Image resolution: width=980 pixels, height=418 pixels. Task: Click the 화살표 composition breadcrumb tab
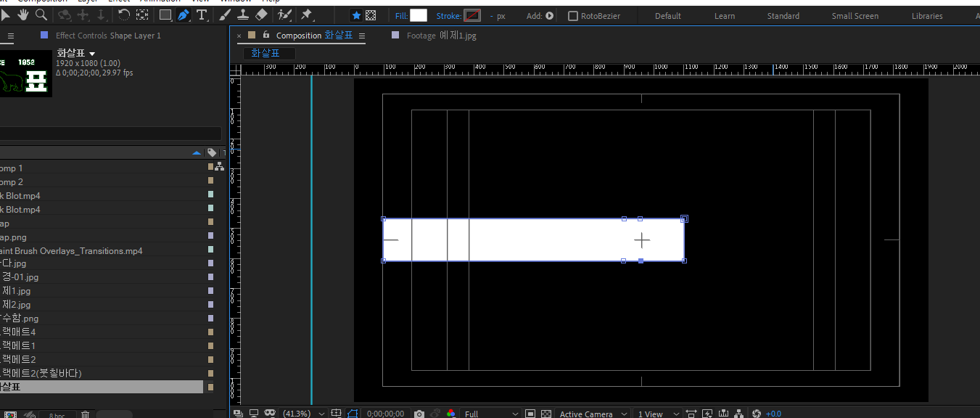coord(269,53)
